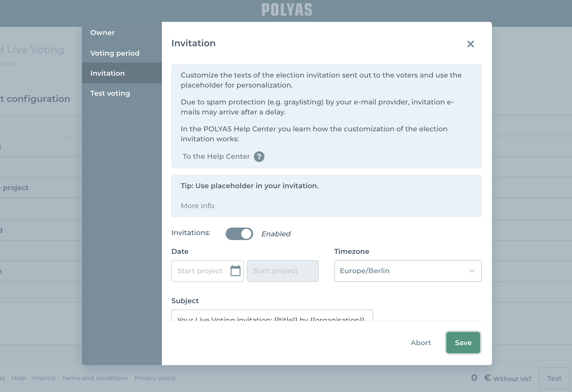Viewport: 572px width, 392px height.
Task: Click the timezone dropdown chevron arrow
Action: [472, 271]
